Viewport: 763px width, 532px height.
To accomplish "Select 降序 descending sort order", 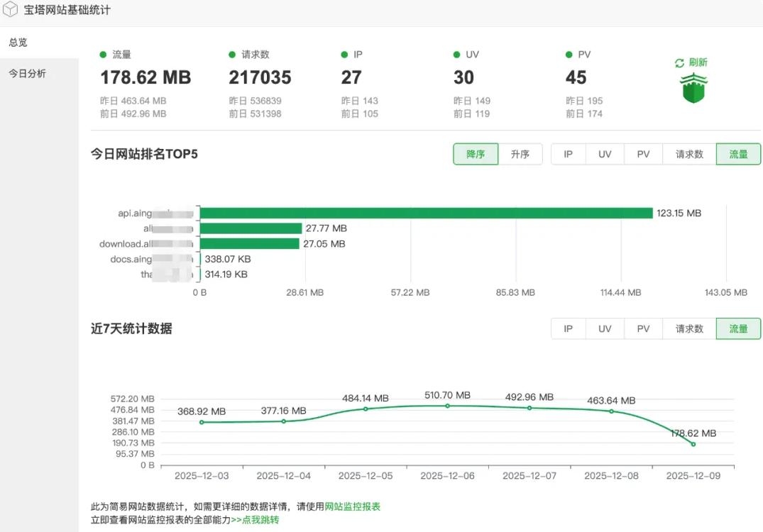I will (475, 154).
